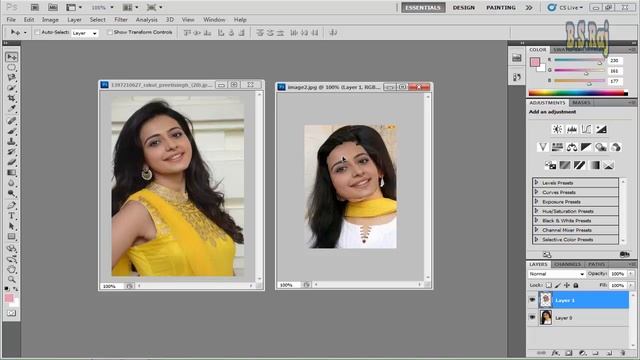Hide Layer 1 with its eye icon
640x360 pixels.
[532, 300]
